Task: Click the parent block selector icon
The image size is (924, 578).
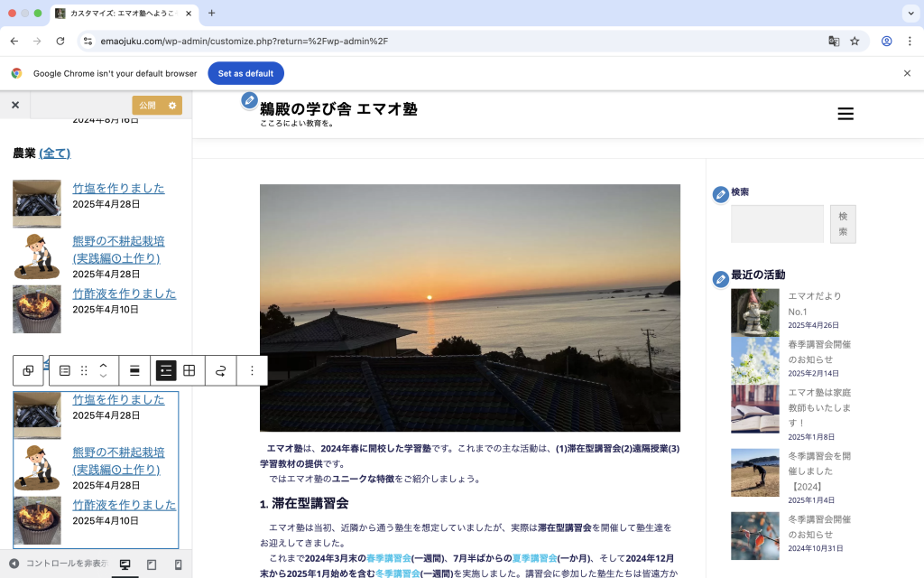Action: (28, 370)
